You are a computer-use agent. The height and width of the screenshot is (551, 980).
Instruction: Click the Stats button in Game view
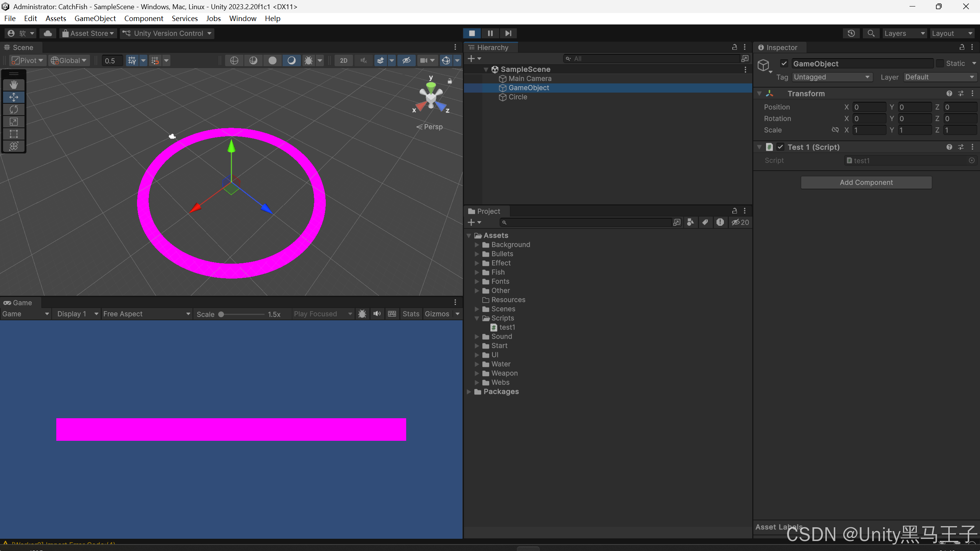coord(411,314)
